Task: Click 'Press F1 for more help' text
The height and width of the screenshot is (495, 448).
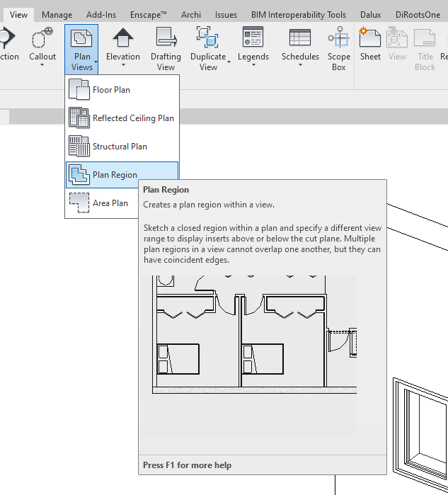Action: pos(187,465)
